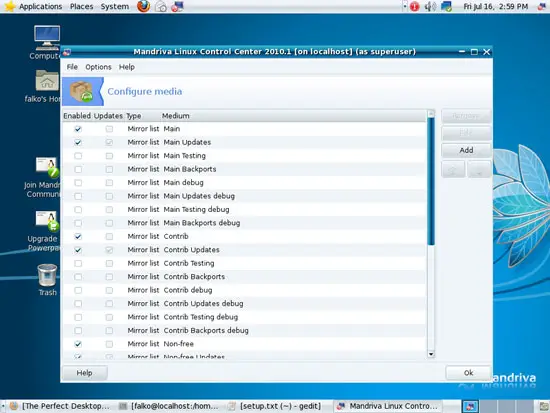
Task: Tick Updates checkbox for Main Backports
Action: [x=109, y=169]
